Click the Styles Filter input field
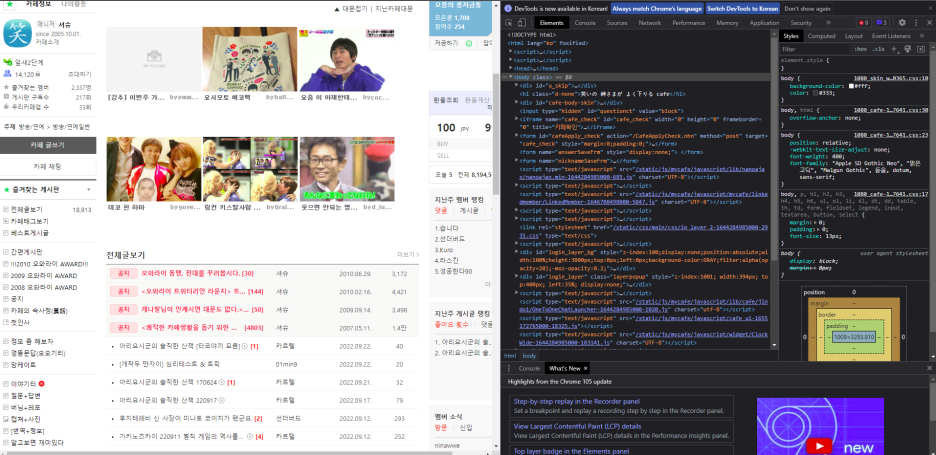 tap(815, 49)
